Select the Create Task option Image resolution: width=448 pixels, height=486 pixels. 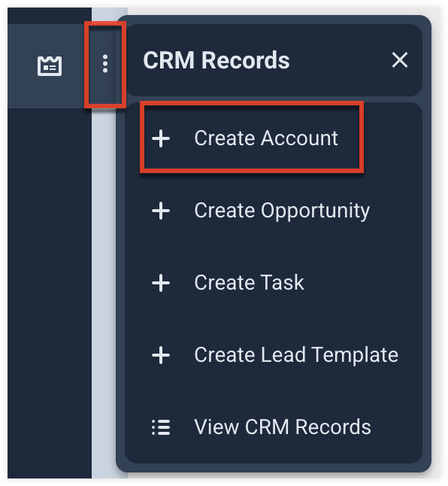click(x=250, y=283)
